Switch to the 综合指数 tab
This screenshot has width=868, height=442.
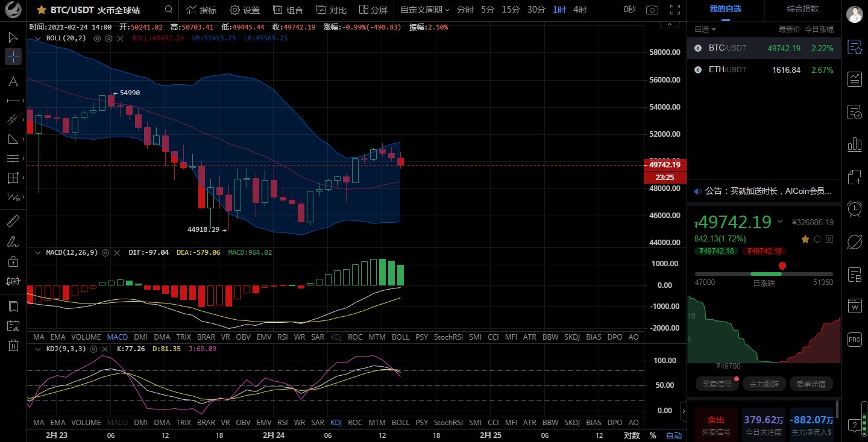(802, 9)
